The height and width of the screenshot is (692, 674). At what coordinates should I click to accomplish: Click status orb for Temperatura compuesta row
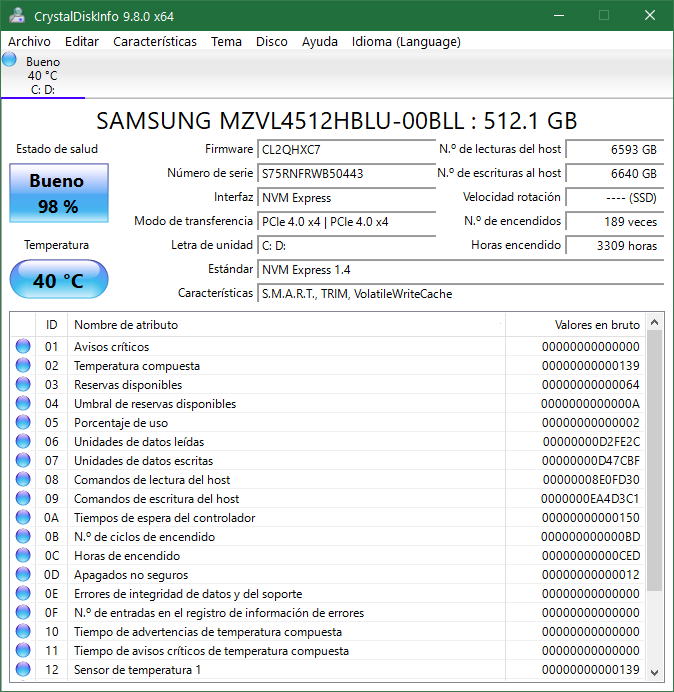(x=23, y=366)
